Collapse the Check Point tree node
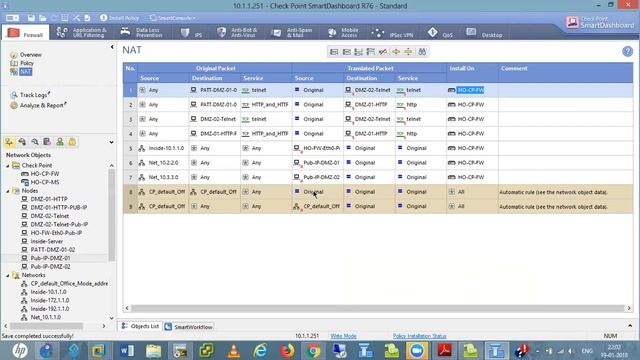The image size is (640, 360). tap(7, 166)
